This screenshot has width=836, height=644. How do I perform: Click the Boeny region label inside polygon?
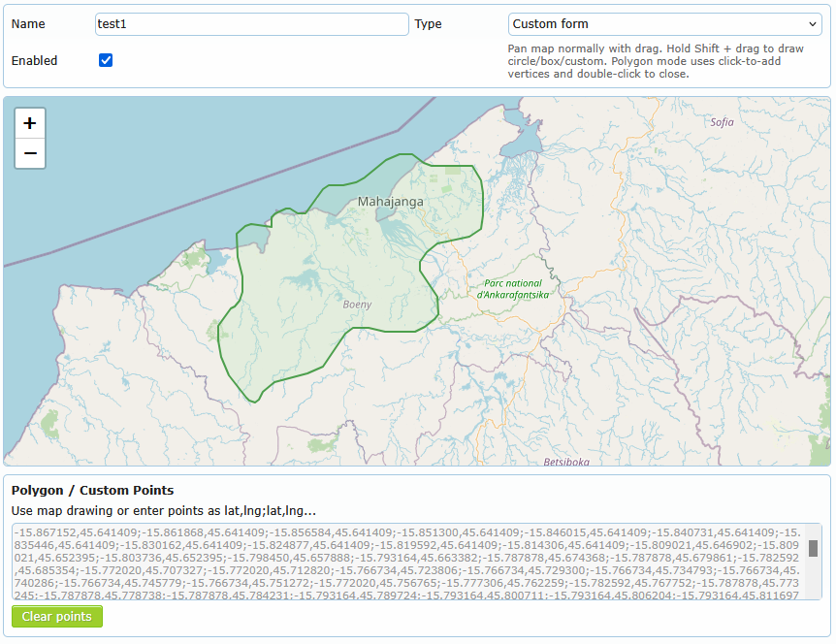357,305
